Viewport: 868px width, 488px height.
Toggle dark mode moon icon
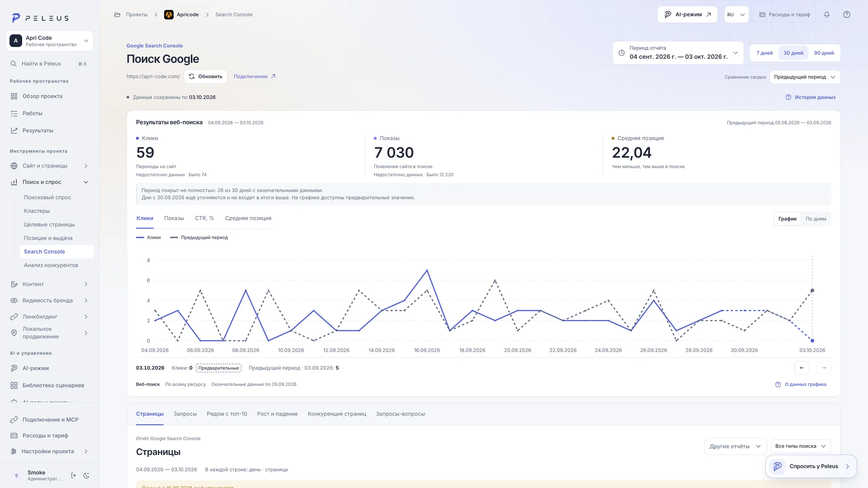click(x=86, y=475)
